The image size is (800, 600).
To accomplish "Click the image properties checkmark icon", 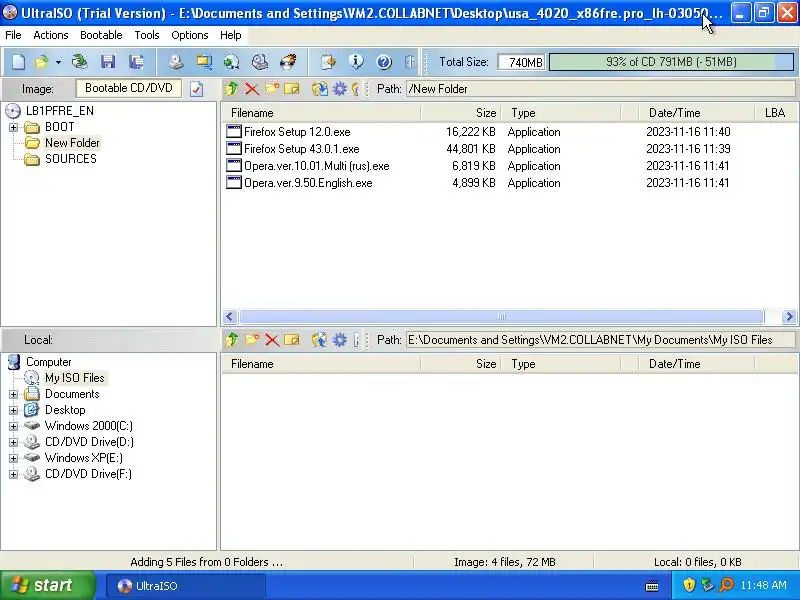I will point(196,89).
